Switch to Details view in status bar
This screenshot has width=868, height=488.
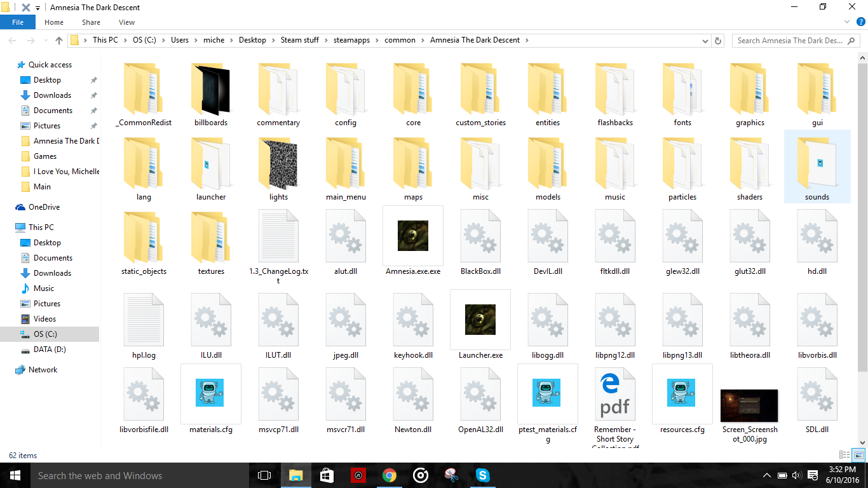(844, 455)
